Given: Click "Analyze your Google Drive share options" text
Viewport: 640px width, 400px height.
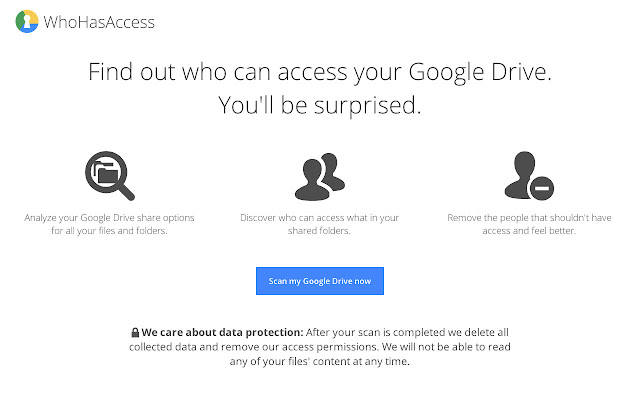Looking at the screenshot, I should point(109,217).
